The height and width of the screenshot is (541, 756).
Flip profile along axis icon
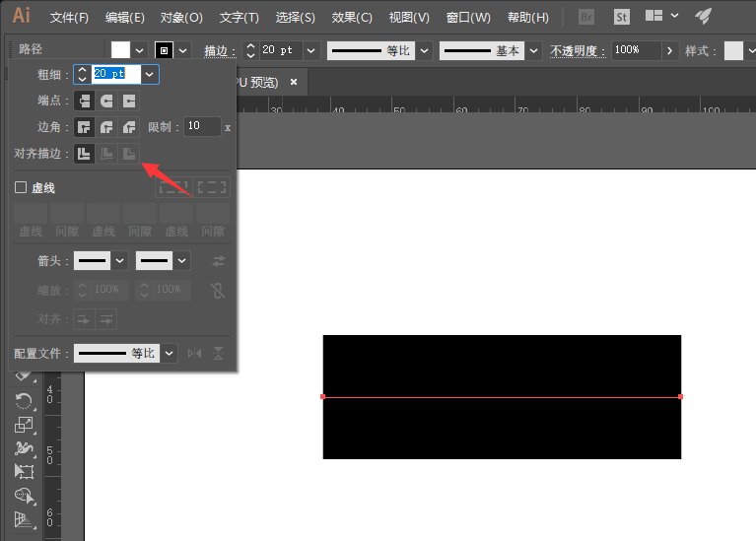click(x=194, y=354)
